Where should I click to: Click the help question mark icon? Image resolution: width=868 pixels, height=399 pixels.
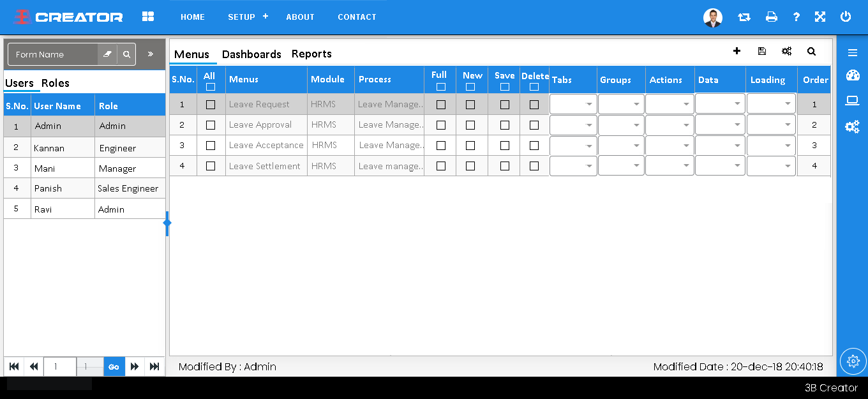[x=796, y=17]
